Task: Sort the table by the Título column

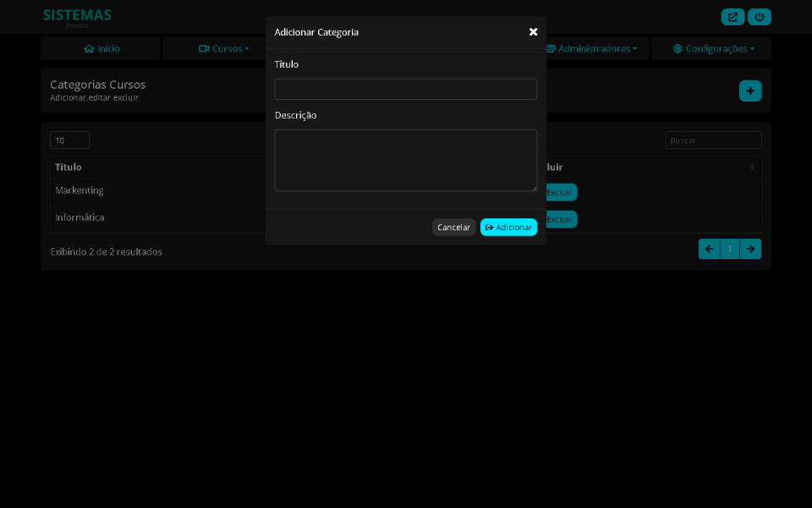Action: 69,167
